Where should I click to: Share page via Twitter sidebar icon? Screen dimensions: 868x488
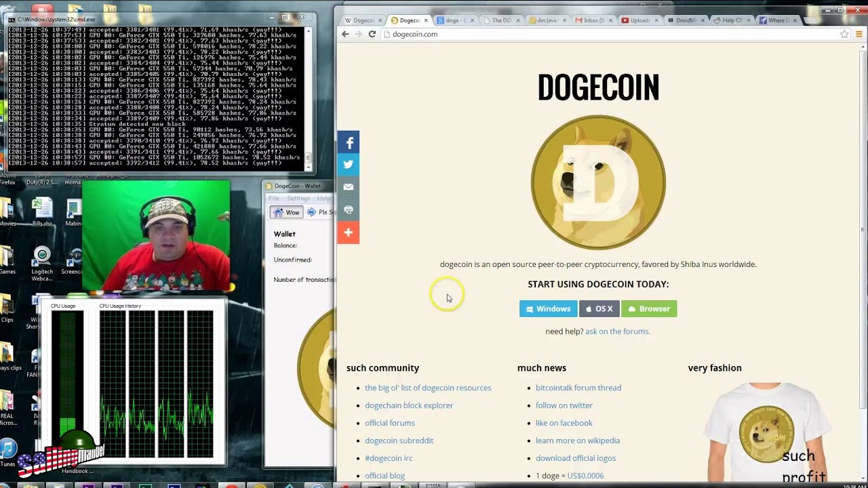click(349, 165)
